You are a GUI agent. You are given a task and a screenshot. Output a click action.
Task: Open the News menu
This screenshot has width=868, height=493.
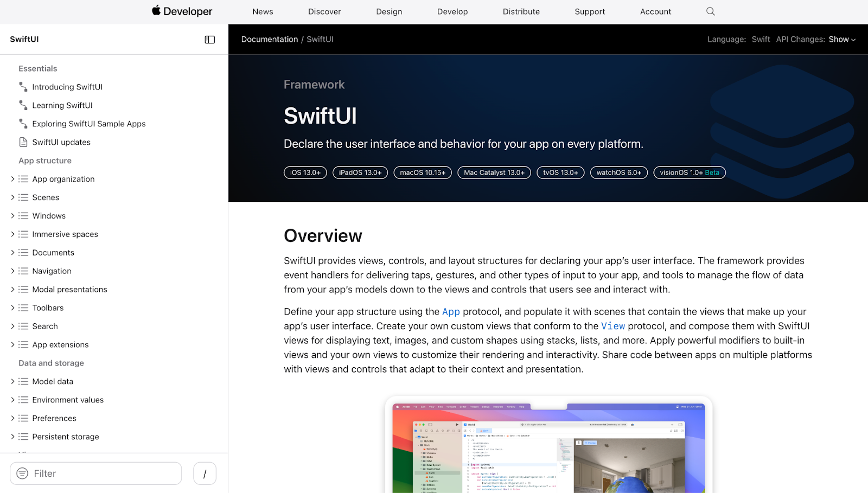pos(263,11)
